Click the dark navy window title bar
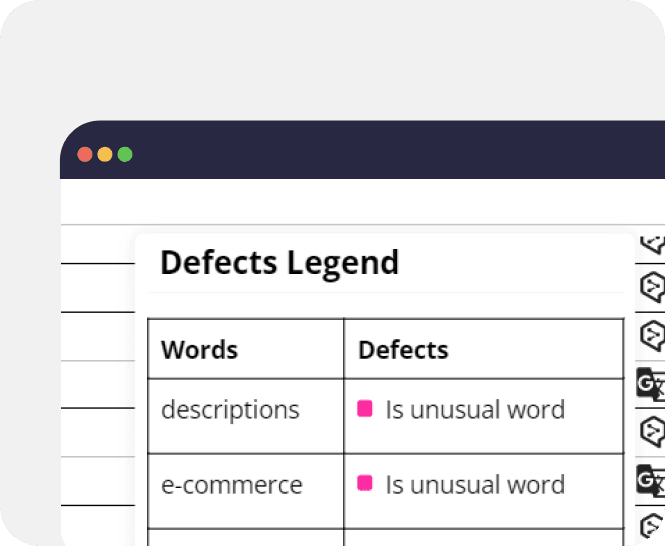Screen dimensions: 665x546 point(363,149)
